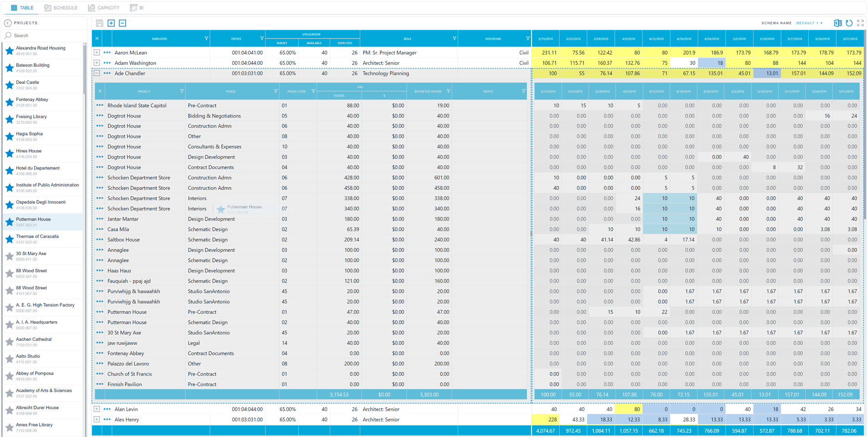868x437 pixels.
Task: Export the table to Excel
Action: coord(837,23)
